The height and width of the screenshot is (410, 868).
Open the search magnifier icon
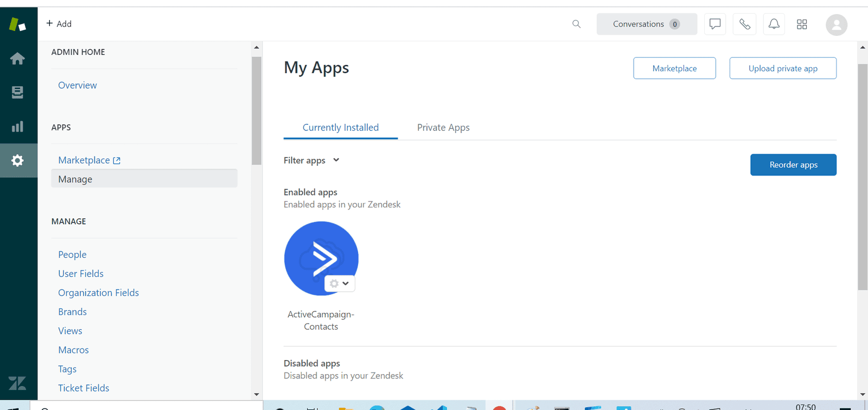click(577, 24)
